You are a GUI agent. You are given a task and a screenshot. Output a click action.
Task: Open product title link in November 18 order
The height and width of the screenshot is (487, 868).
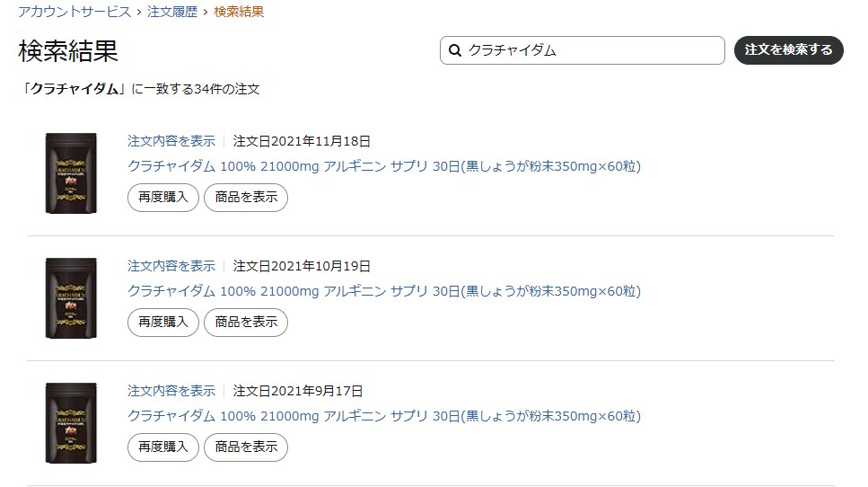[x=384, y=166]
